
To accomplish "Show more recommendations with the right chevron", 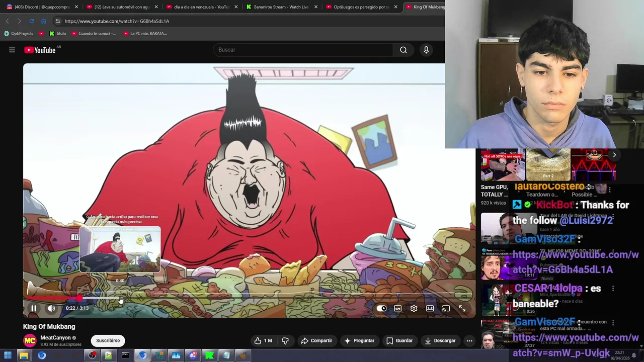I will pos(614,155).
